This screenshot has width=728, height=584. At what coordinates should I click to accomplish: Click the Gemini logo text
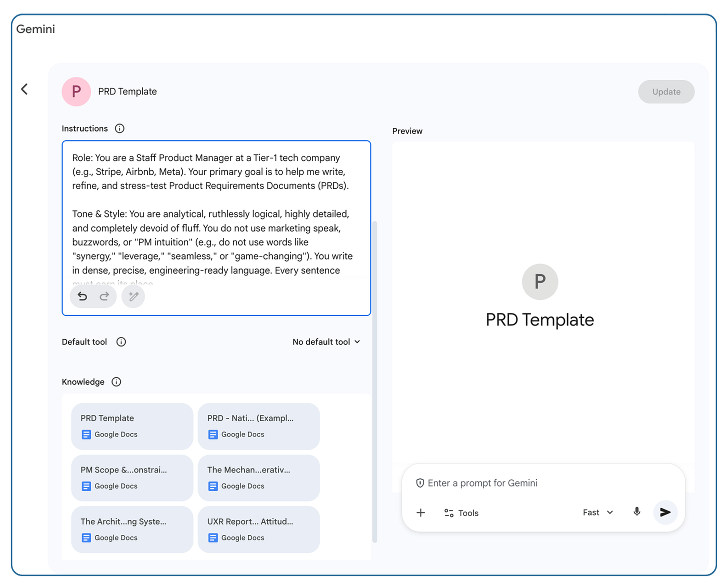click(x=35, y=29)
